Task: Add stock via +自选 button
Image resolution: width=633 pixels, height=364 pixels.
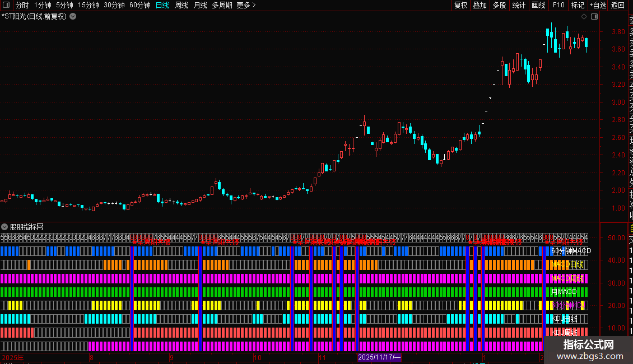Action: [598, 5]
